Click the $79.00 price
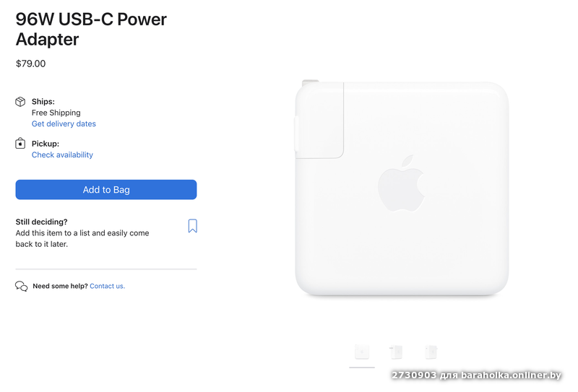Screen dimensions: 578x392 pyautogui.click(x=30, y=64)
